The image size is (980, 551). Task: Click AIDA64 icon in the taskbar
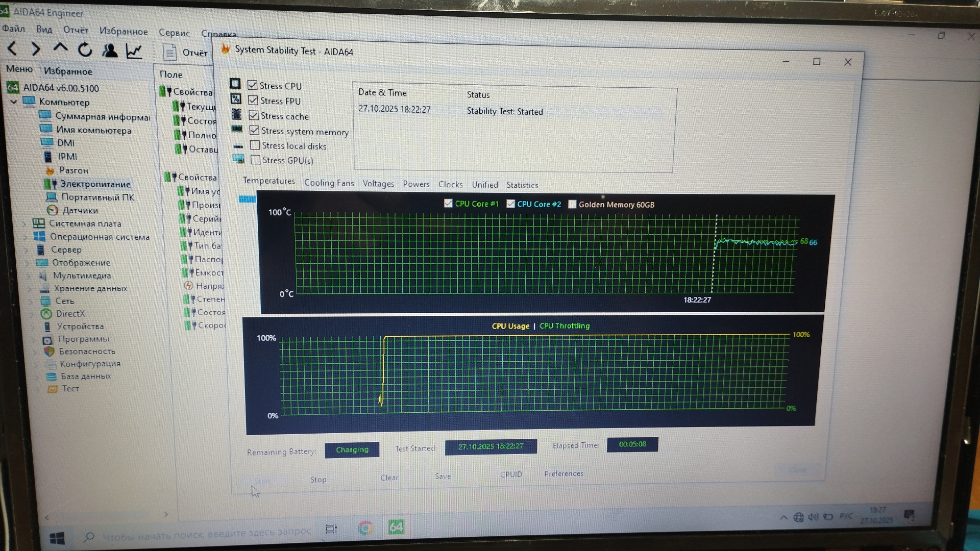pyautogui.click(x=396, y=527)
